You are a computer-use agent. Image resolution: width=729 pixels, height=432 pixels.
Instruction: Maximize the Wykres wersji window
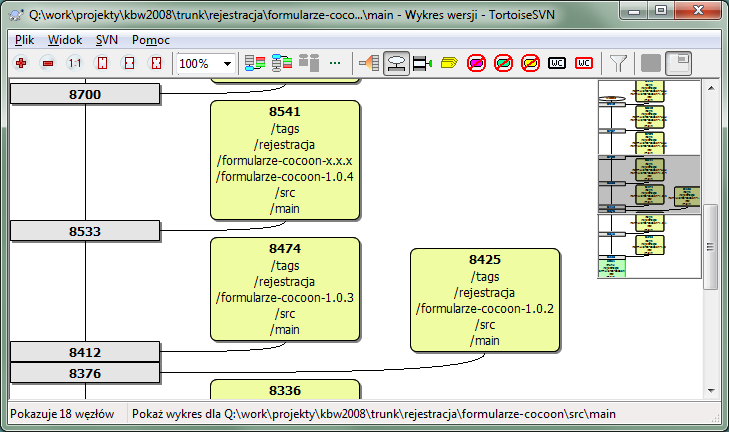[661, 11]
